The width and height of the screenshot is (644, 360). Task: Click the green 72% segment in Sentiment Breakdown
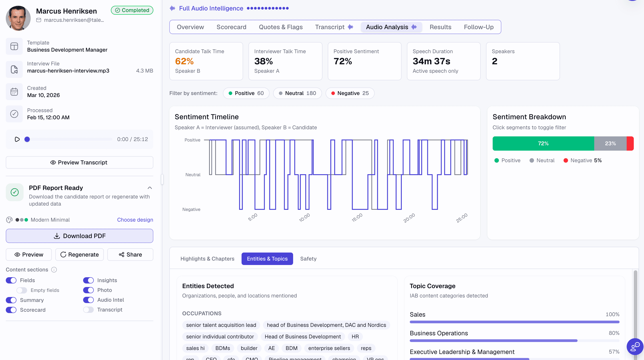pos(543,144)
